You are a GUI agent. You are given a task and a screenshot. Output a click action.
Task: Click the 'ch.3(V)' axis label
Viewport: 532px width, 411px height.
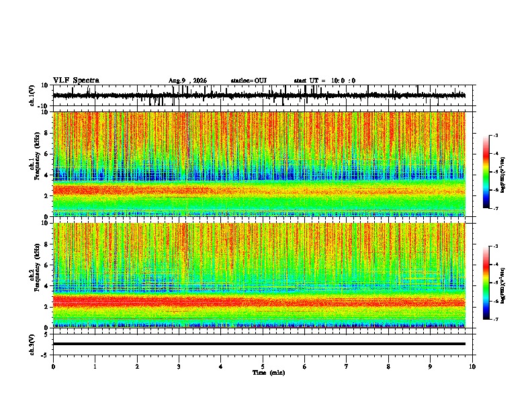(32, 345)
